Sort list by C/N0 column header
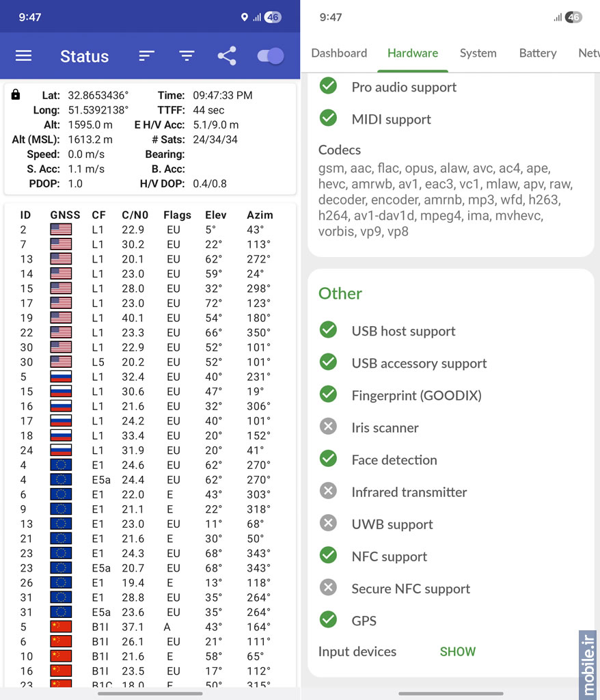This screenshot has height=700, width=600. click(x=135, y=215)
